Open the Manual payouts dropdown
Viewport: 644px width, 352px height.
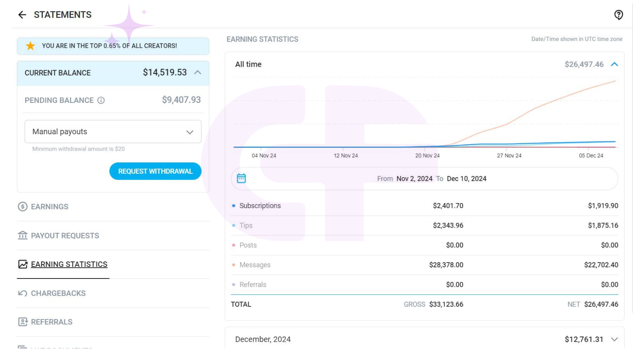113,132
